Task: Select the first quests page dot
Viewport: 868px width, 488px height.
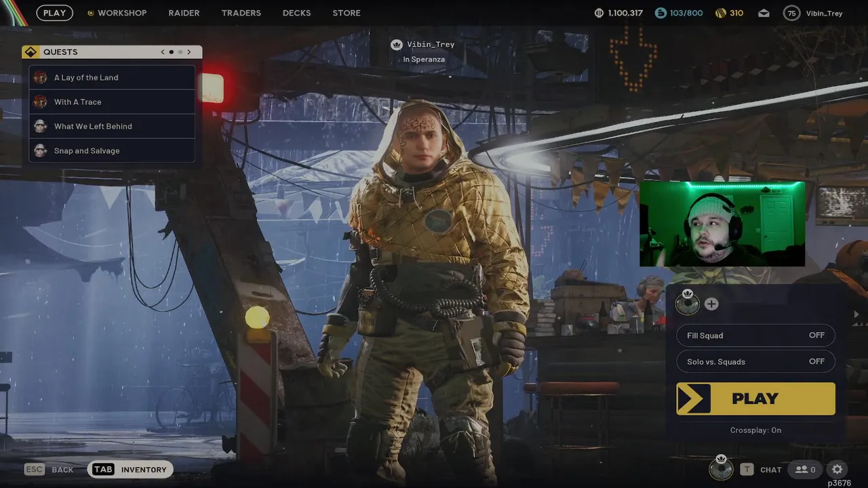Action: tap(171, 52)
